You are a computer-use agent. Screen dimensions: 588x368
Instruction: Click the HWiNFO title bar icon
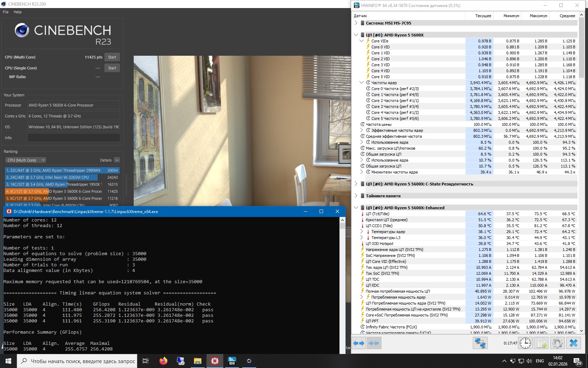click(x=357, y=5)
